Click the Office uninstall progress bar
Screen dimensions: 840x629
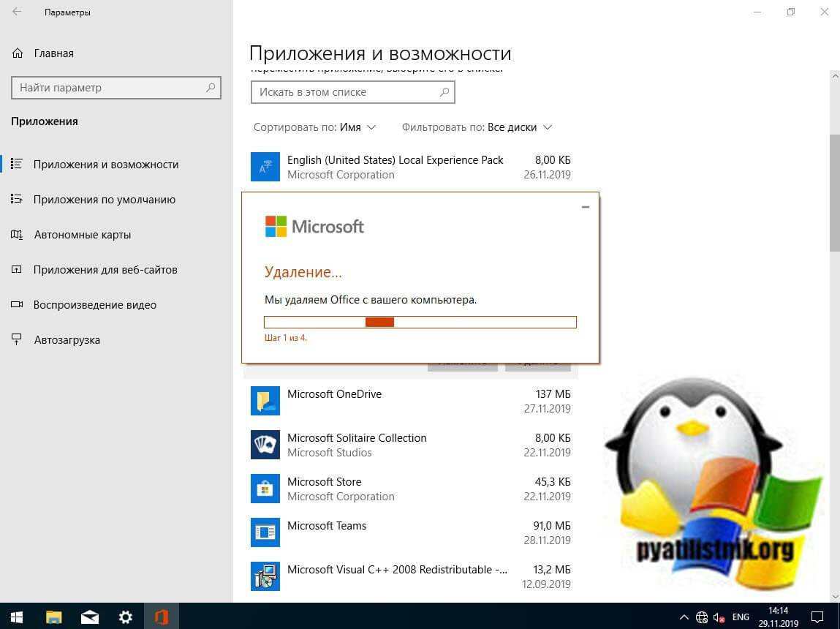pyautogui.click(x=420, y=322)
